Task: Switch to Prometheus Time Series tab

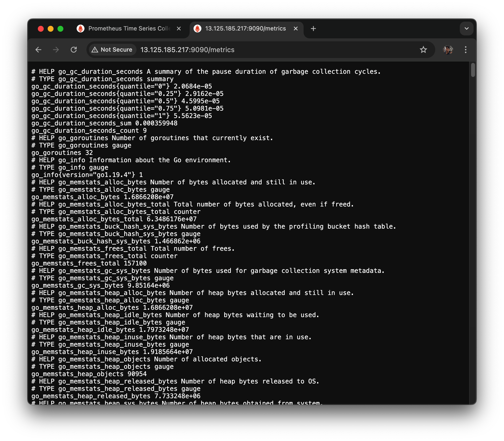Action: pos(129,29)
